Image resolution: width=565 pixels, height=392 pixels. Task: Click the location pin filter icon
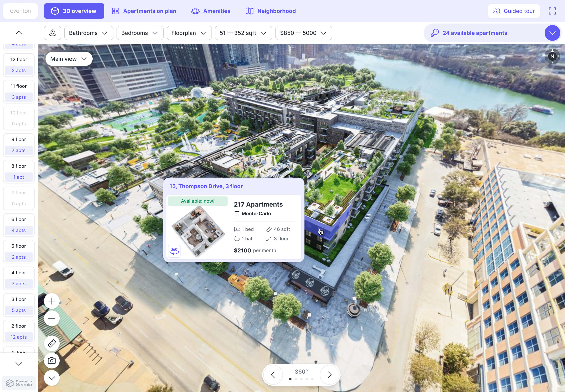click(x=52, y=33)
